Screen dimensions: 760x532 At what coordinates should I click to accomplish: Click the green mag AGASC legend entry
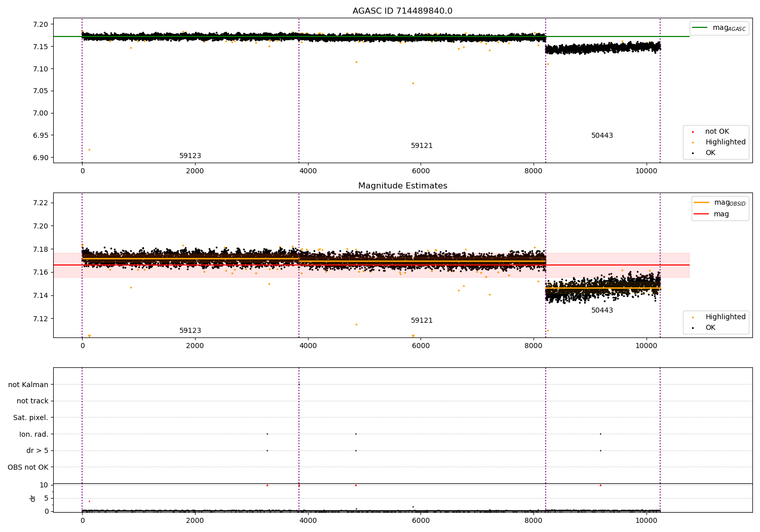click(x=719, y=28)
